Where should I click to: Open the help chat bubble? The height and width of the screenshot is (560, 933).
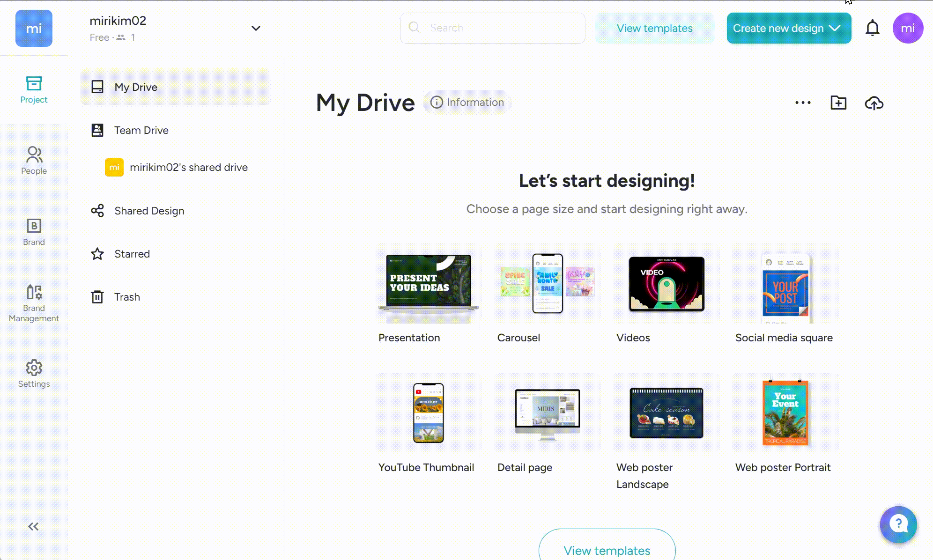click(x=898, y=524)
